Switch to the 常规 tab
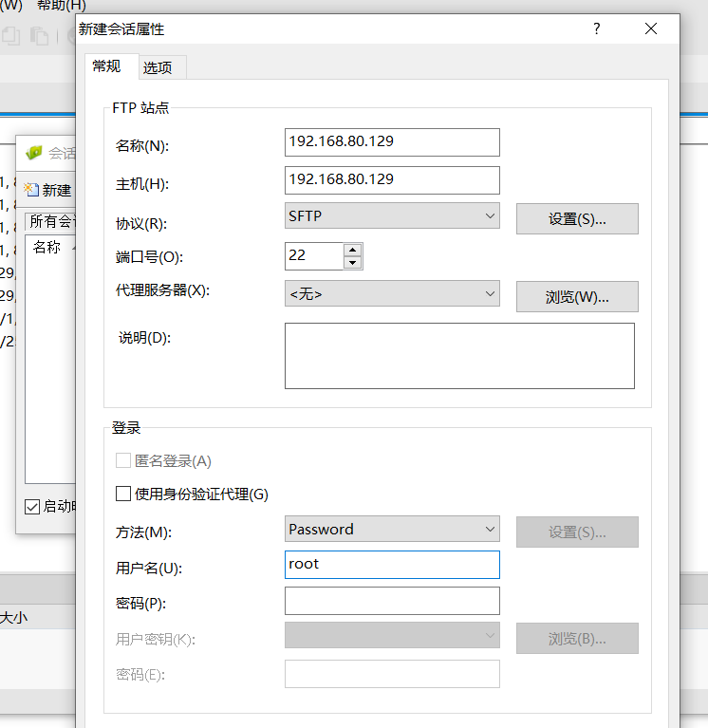 (x=111, y=66)
